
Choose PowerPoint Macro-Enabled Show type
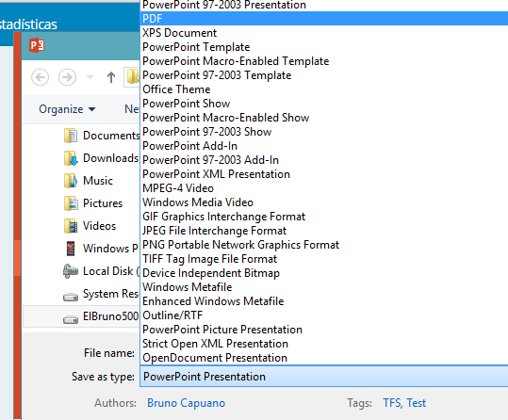click(324, 118)
